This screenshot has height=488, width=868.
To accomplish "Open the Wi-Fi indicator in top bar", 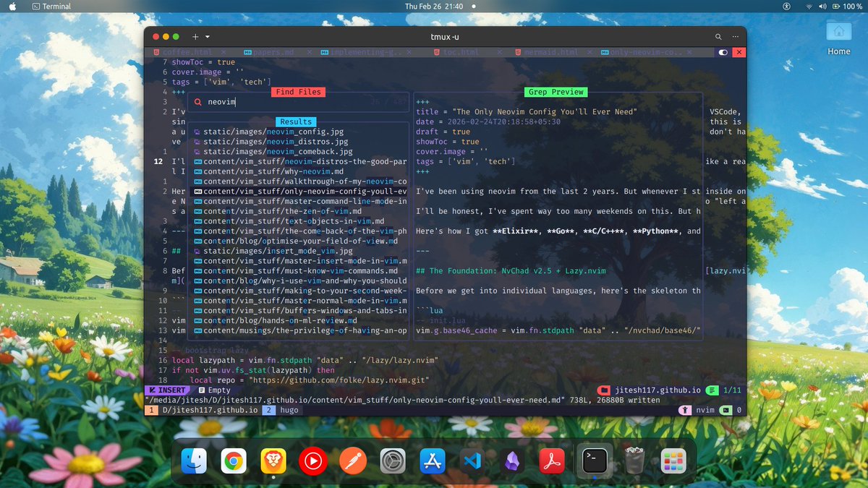I will (x=809, y=7).
